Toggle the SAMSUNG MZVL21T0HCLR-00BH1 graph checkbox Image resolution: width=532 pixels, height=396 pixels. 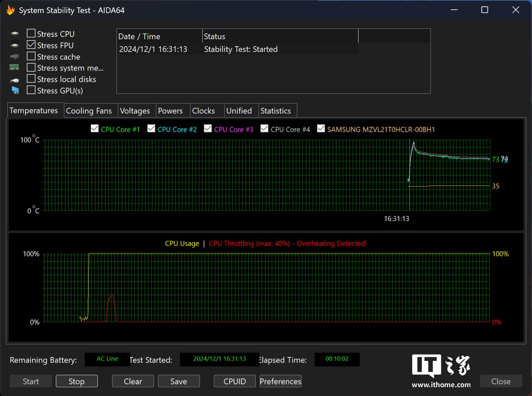click(x=321, y=129)
